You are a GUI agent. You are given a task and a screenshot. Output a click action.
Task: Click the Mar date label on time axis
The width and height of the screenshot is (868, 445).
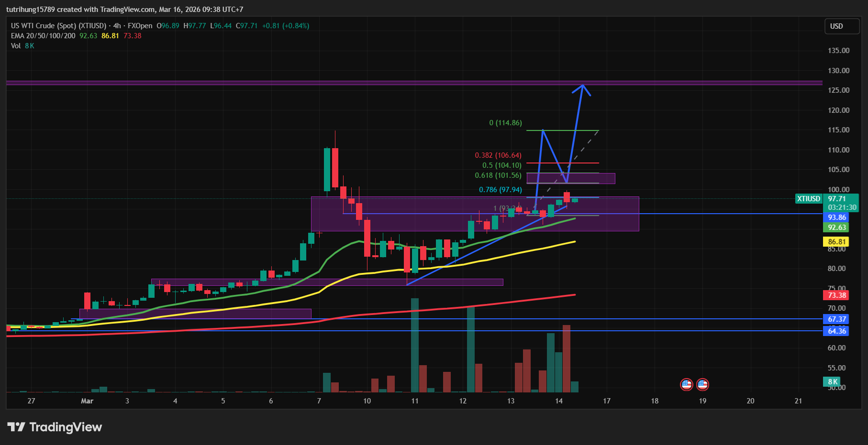87,401
